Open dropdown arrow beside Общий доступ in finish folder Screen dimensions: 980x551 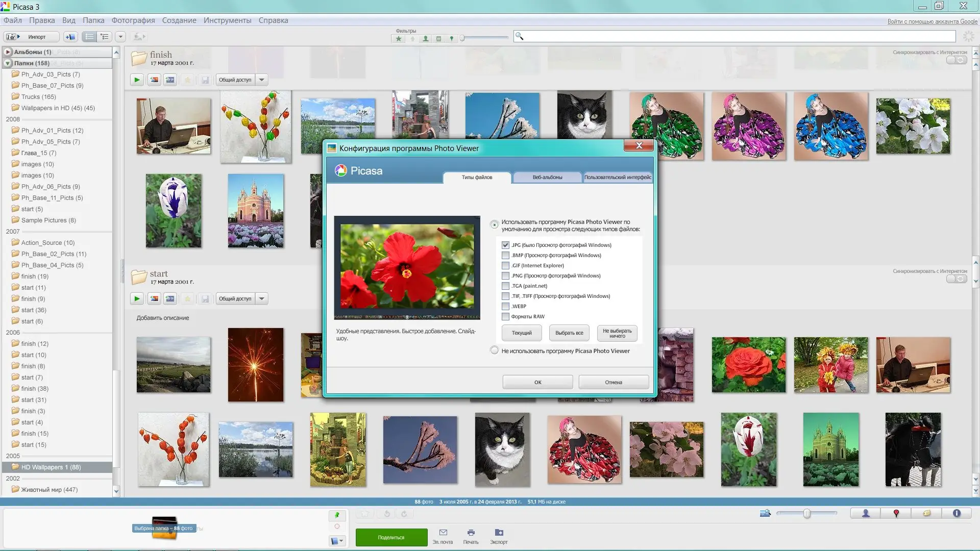click(x=262, y=80)
